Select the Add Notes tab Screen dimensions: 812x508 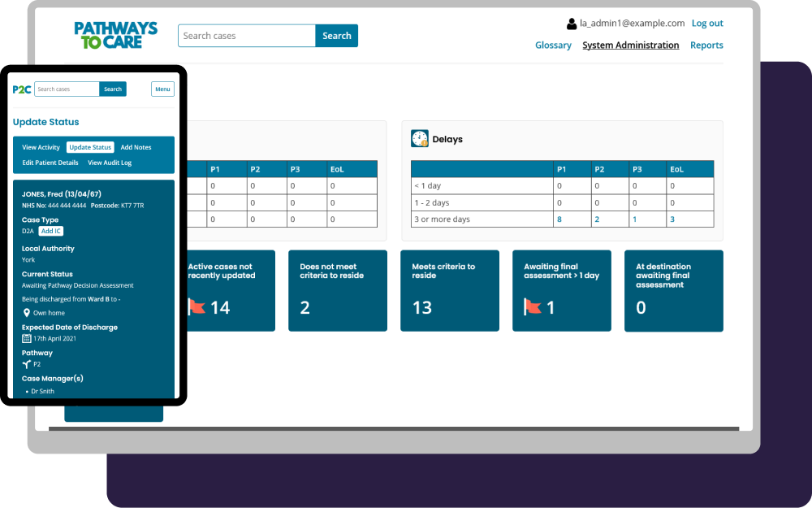coord(136,148)
